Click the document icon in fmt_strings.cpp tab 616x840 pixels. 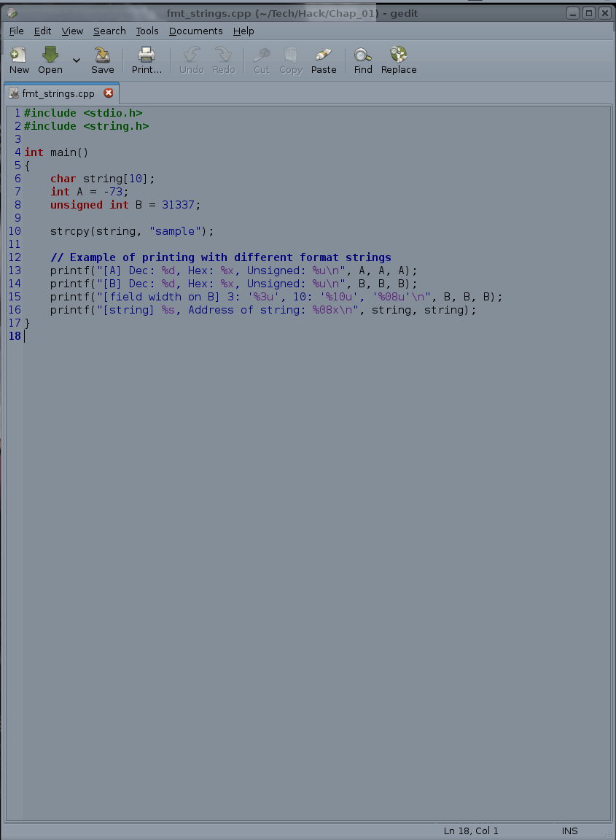(14, 93)
